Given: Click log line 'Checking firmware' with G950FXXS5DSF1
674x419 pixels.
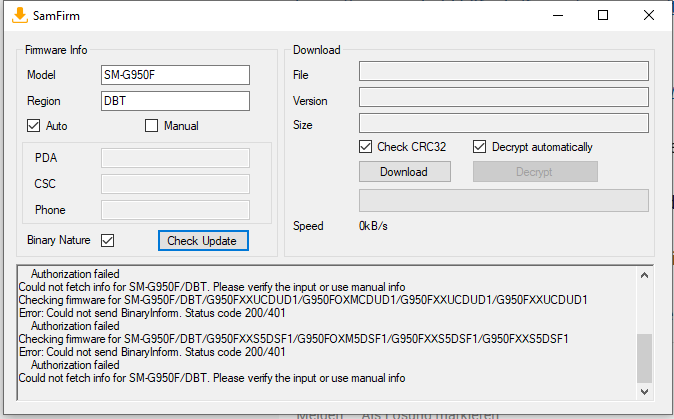Looking at the screenshot, I should pos(294,339).
